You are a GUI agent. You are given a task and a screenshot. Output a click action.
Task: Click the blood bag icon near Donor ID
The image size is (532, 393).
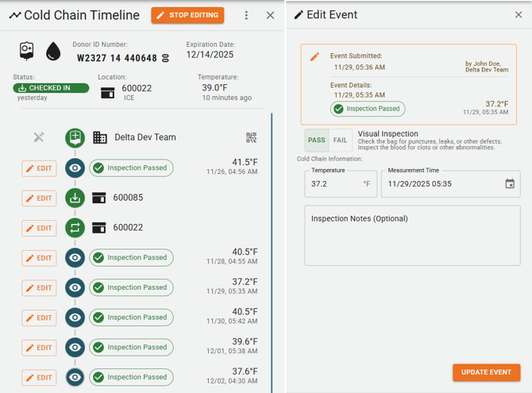[26, 51]
